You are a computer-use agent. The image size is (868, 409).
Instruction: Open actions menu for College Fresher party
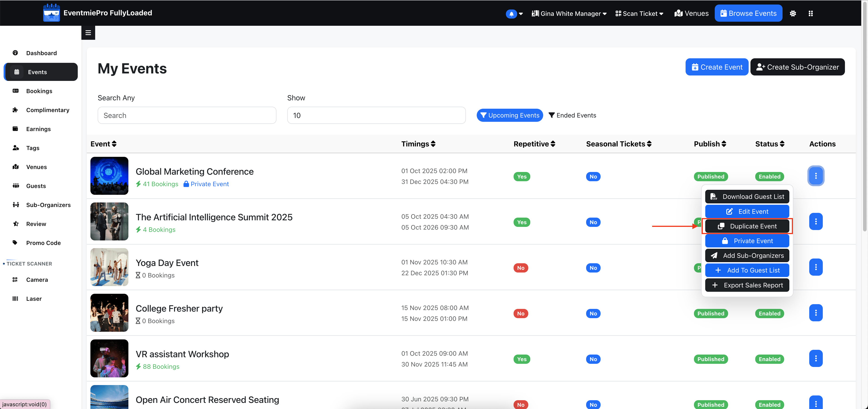pos(816,313)
